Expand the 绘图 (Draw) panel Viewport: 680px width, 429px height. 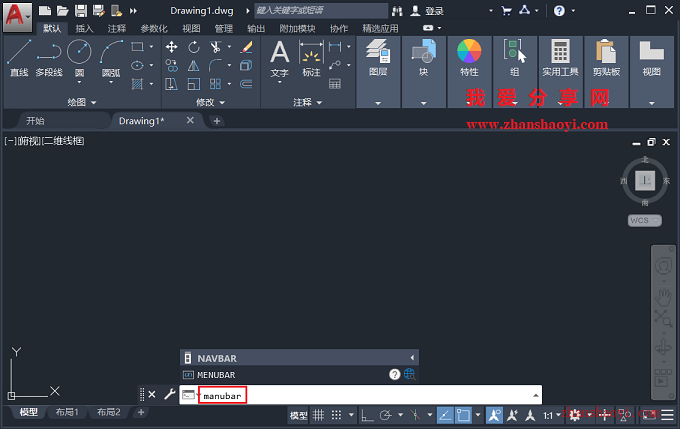click(x=82, y=102)
